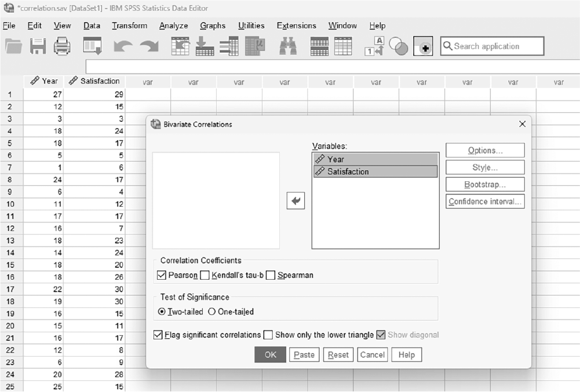Viewport: 580px width, 392px height.
Task: Check Show only the lower triangle
Action: [268, 335]
